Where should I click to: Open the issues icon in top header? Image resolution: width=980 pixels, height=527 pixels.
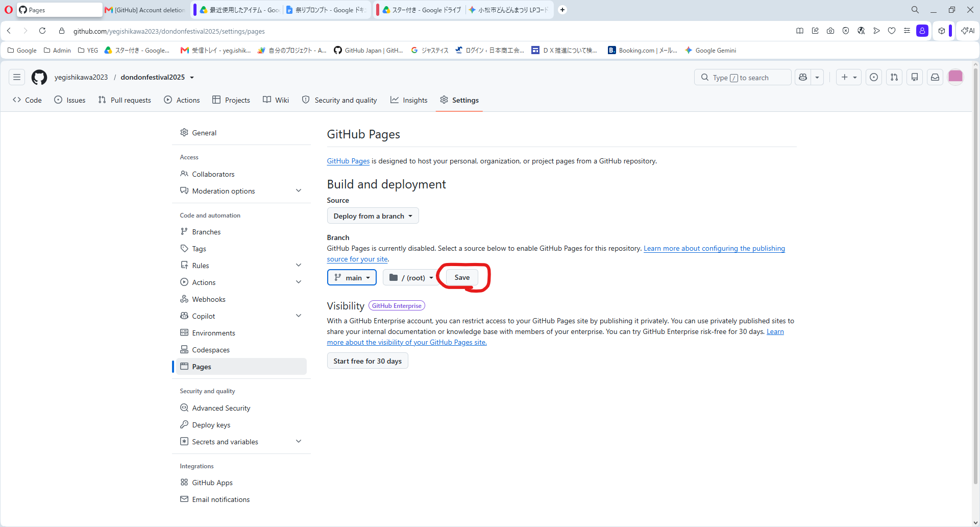point(874,77)
